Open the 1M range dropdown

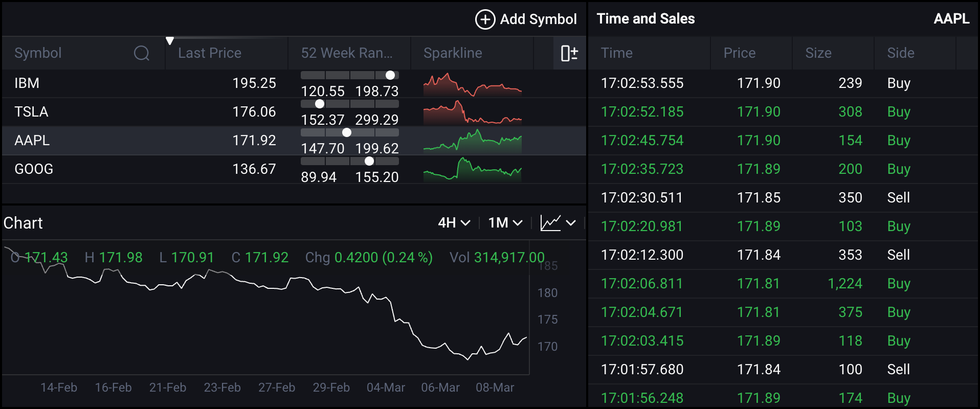[x=505, y=223]
